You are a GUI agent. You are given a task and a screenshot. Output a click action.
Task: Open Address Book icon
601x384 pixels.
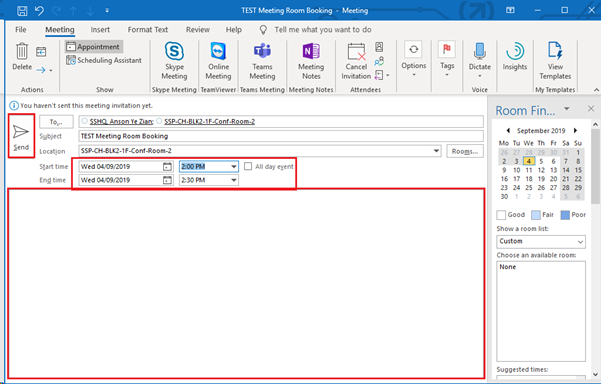(x=379, y=47)
